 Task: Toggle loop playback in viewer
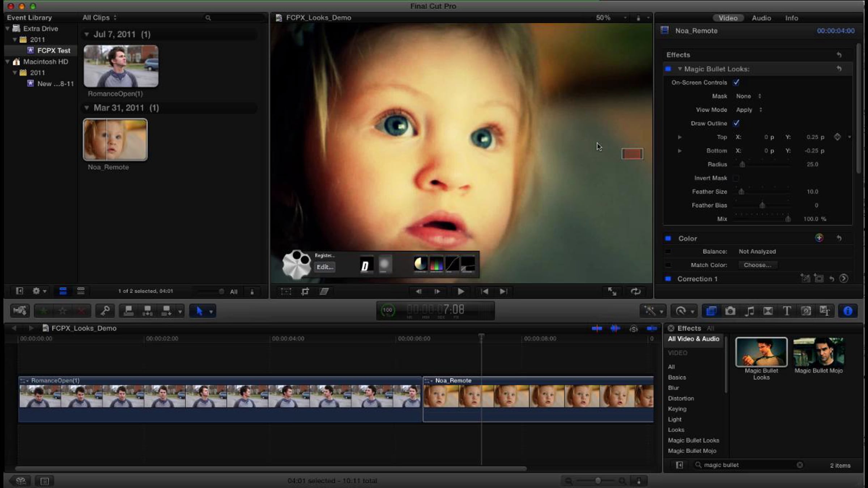click(636, 291)
